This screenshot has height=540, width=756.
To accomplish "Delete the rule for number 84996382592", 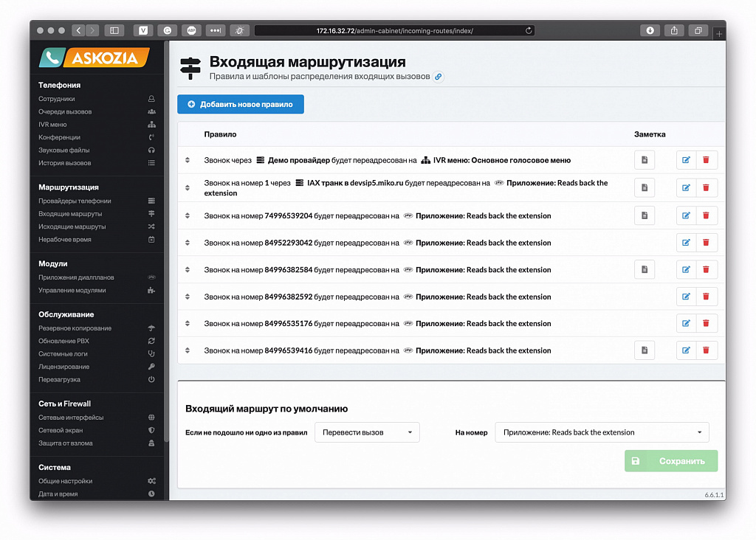I will 707,297.
